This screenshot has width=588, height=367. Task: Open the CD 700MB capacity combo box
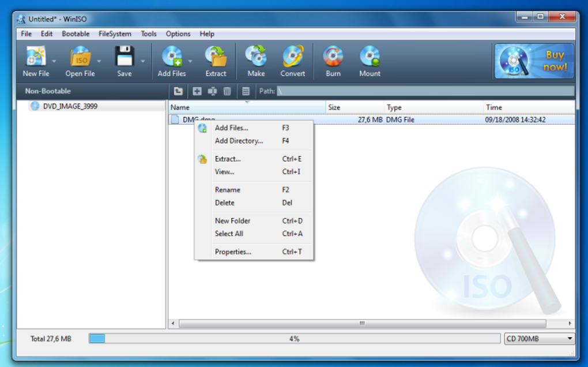(x=539, y=339)
